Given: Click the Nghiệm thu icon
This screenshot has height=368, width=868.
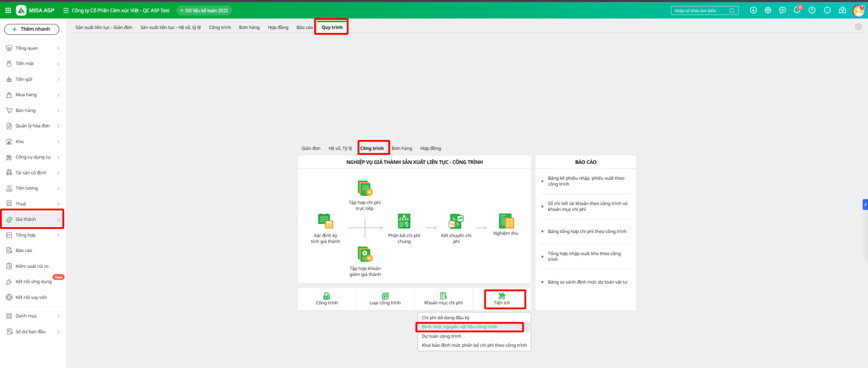Looking at the screenshot, I should click(x=506, y=221).
